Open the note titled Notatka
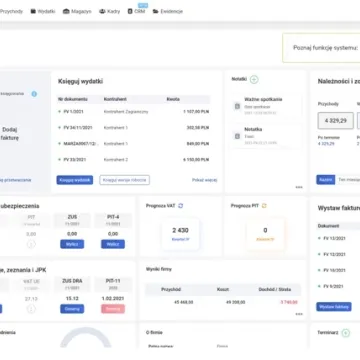Image resolution: width=360 pixels, height=360 pixels. [x=267, y=136]
